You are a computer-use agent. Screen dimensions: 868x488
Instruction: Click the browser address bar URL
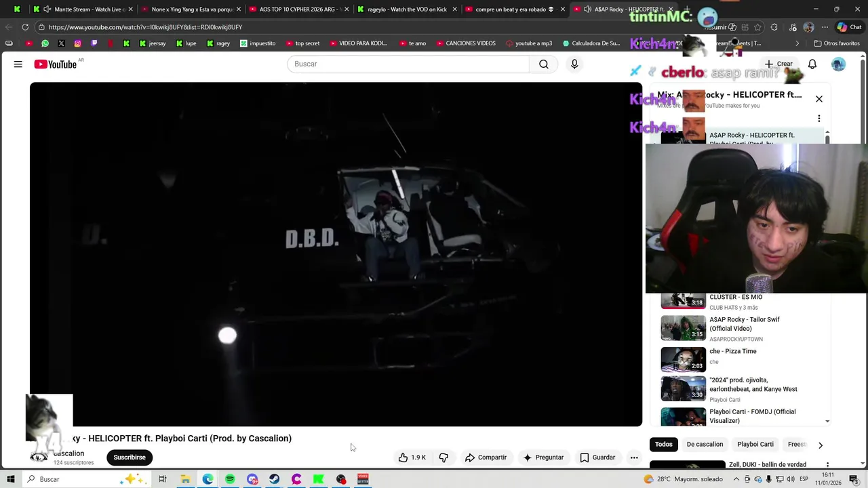pos(145,27)
